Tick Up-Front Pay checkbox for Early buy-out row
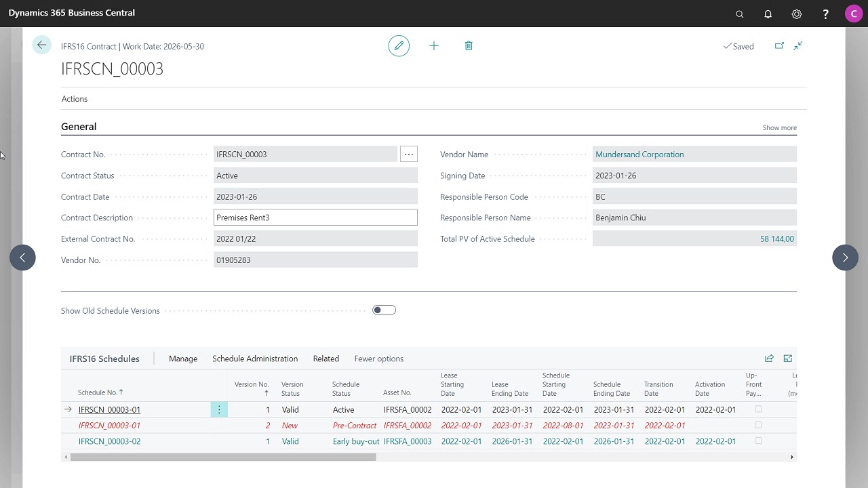The image size is (868, 488). pyautogui.click(x=758, y=441)
